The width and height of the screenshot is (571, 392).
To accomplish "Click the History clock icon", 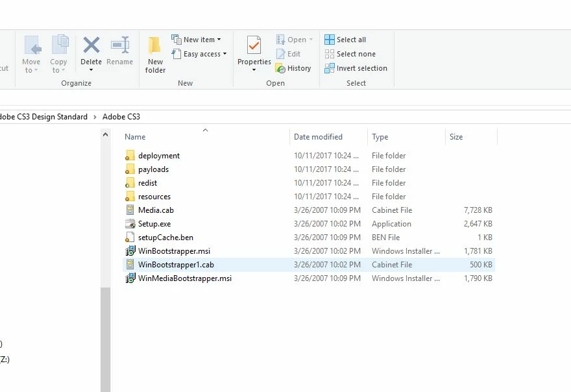I will tap(280, 68).
